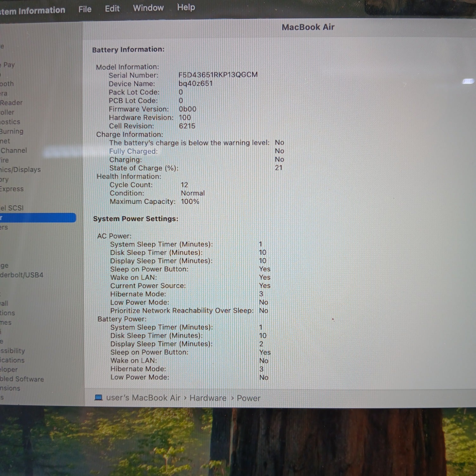
Task: Click the Current Power Source row
Action: pos(190,286)
